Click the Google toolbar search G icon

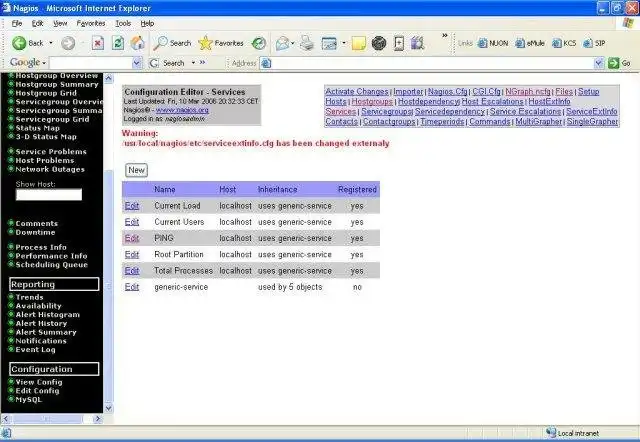(x=154, y=63)
